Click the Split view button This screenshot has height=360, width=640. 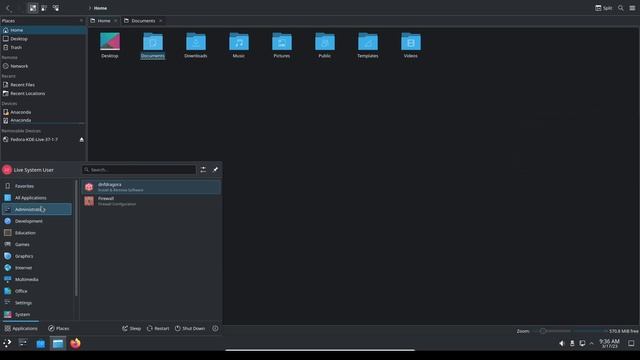coord(604,8)
